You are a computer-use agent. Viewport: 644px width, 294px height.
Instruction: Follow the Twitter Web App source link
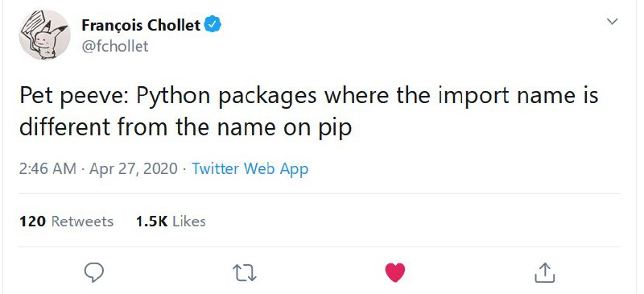coord(250,168)
